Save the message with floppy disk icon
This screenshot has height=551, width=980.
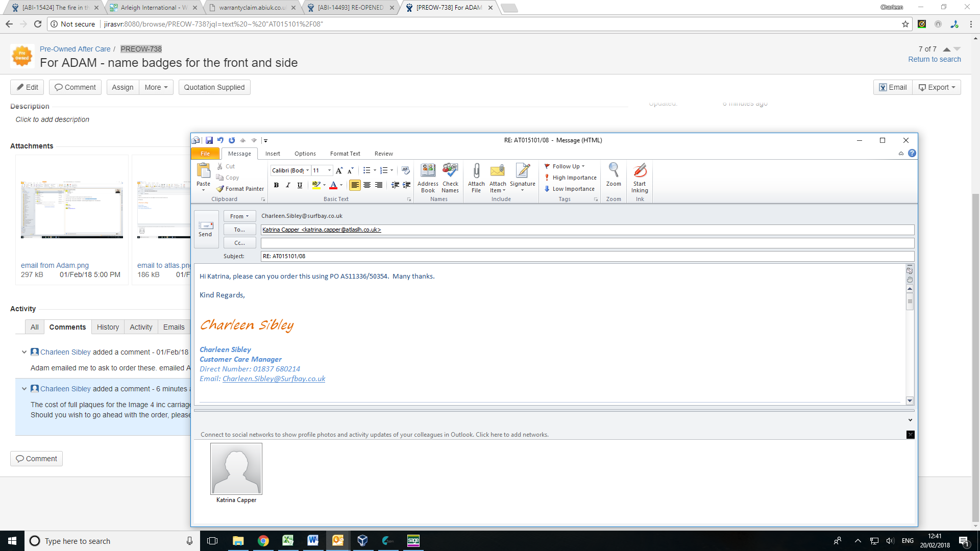point(209,140)
